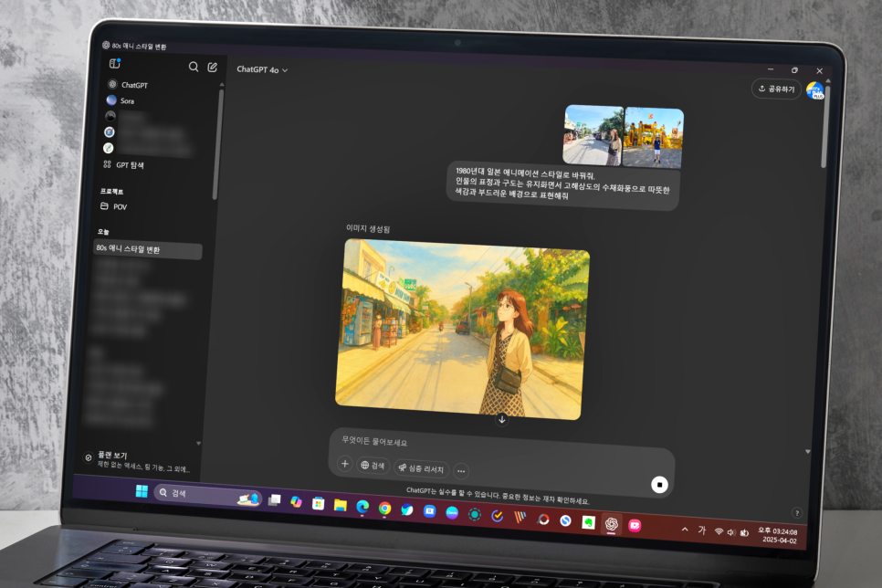Open the check-mark task app in taskbar

[498, 516]
